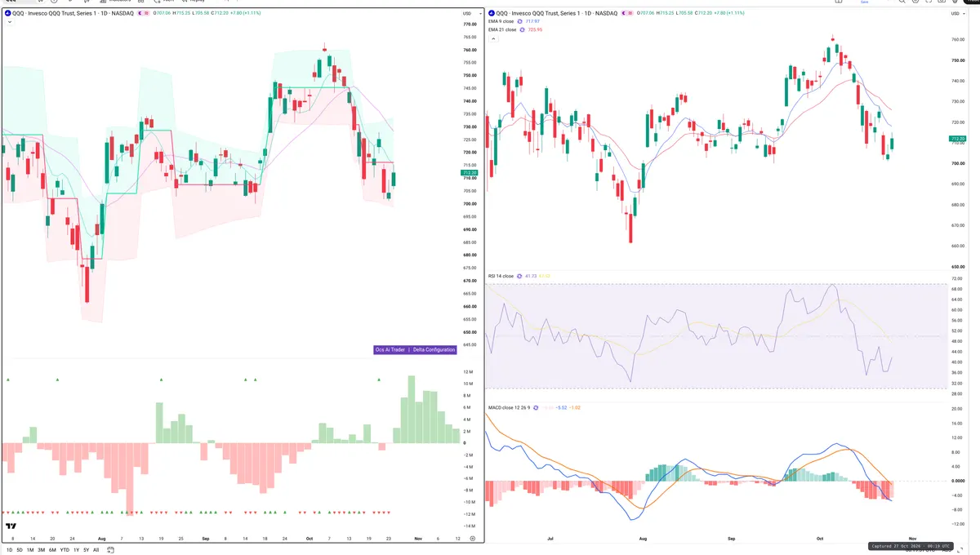Select the 1M date range
The width and height of the screenshot is (980, 555).
30,550
